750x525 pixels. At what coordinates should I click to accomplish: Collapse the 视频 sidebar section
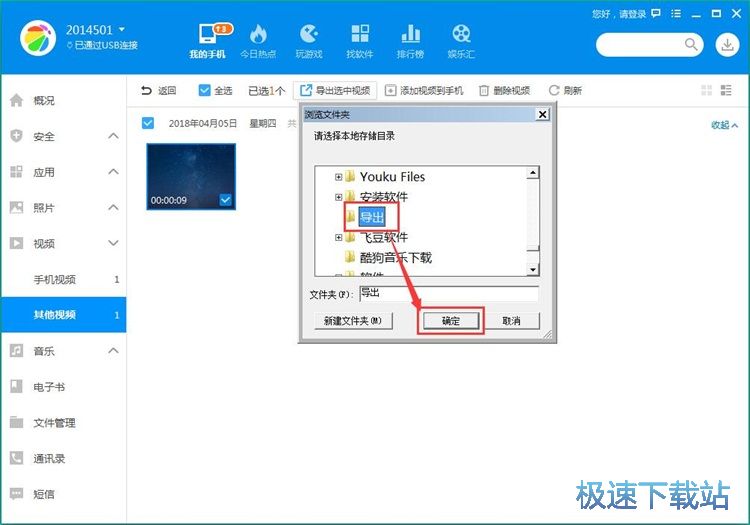click(x=113, y=243)
